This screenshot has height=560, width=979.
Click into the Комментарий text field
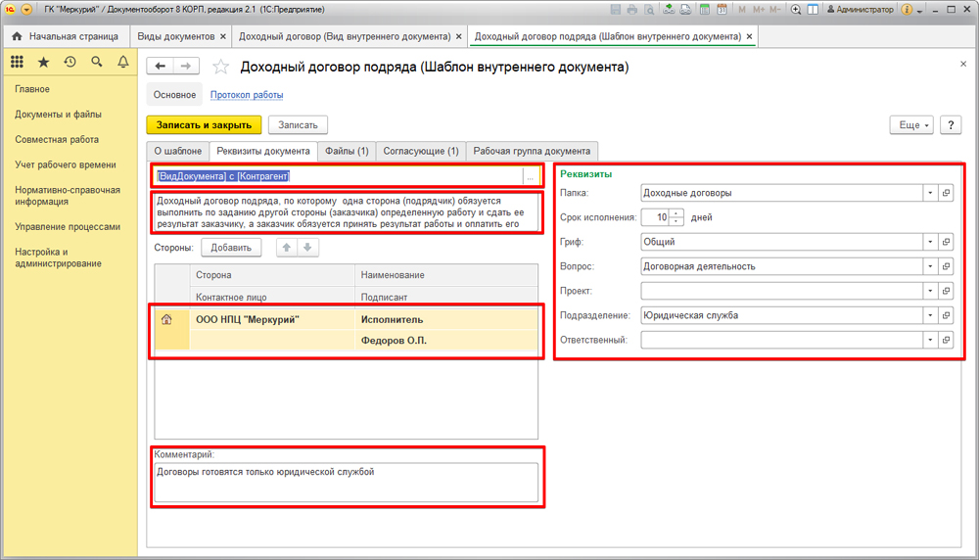346,482
